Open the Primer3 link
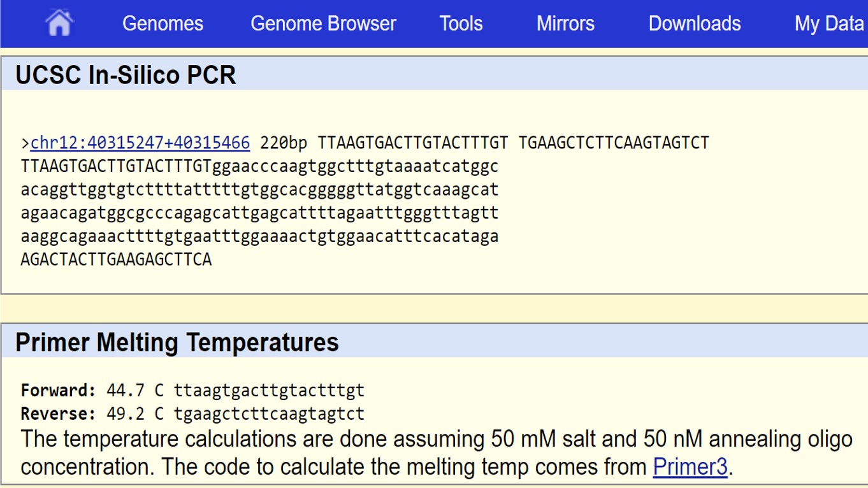 pyautogui.click(x=690, y=467)
